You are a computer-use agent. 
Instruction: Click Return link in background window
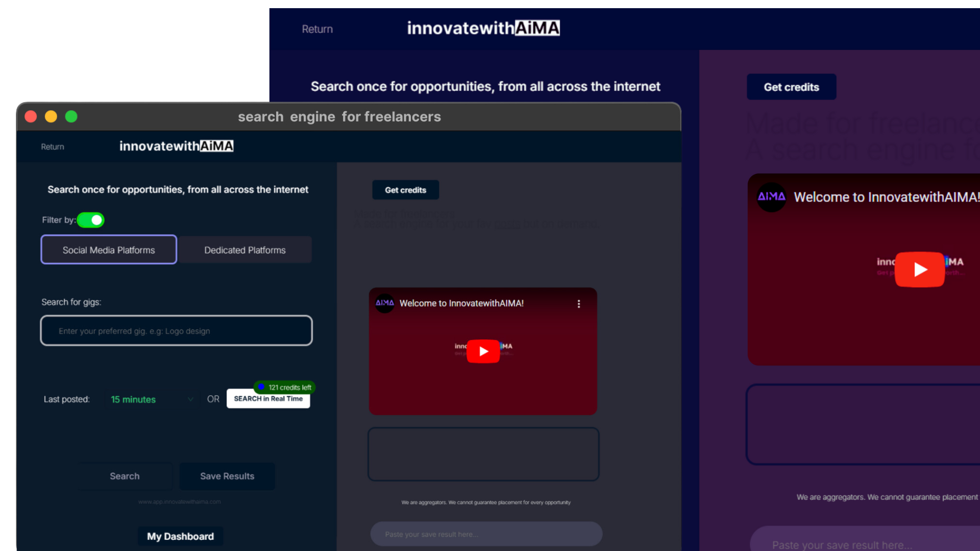click(317, 29)
